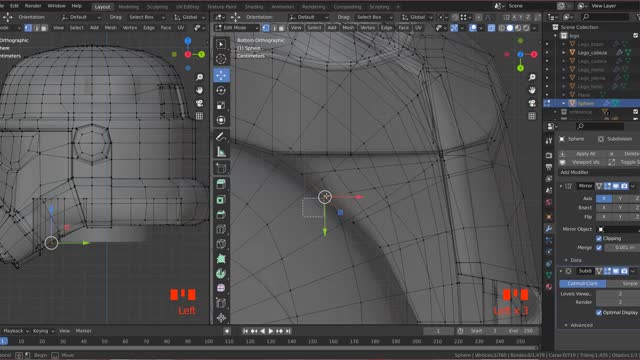This screenshot has width=640, height=360.
Task: Click the Levels Viewport value field
Action: click(618, 293)
